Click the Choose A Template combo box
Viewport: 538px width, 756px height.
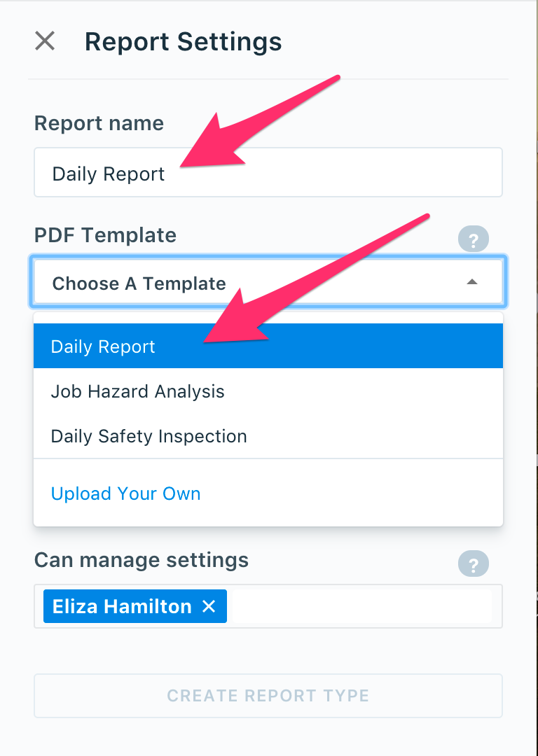click(x=268, y=283)
